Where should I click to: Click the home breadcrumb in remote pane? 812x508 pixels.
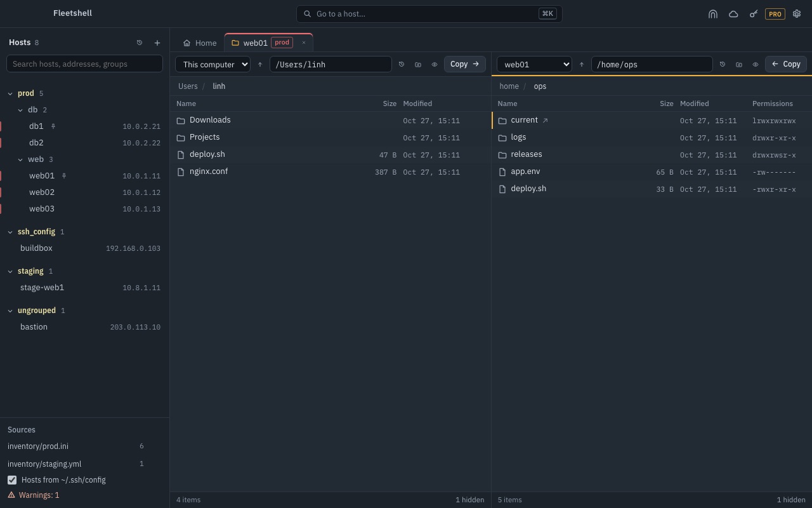[509, 86]
